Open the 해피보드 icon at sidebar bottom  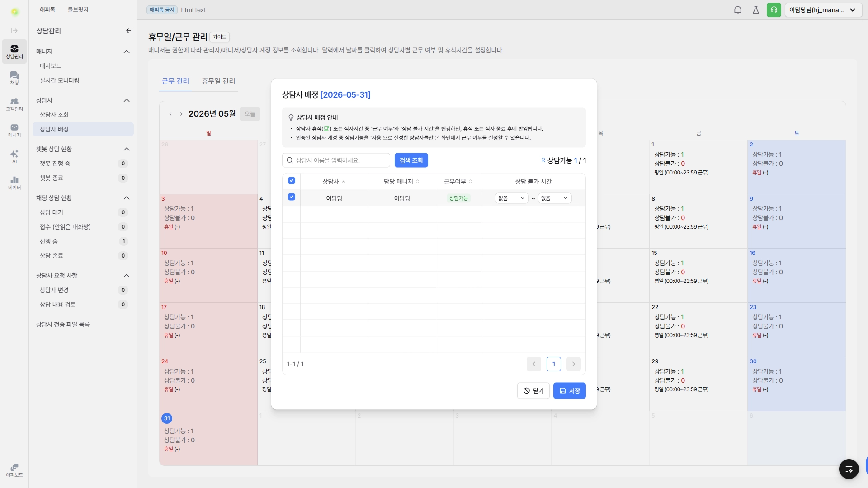pos(14,470)
